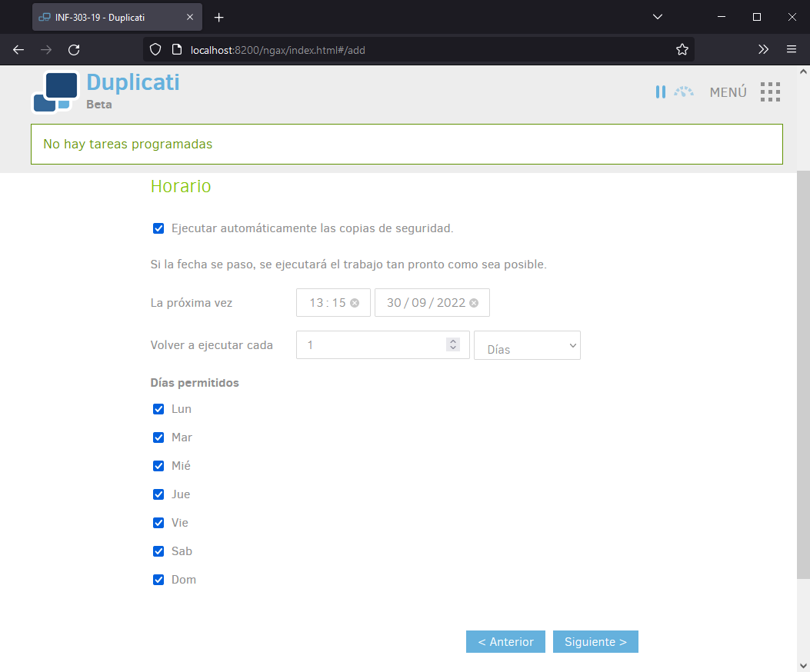Toggle the Dom checkbox
Image resolution: width=810 pixels, height=672 pixels.
[x=158, y=580]
